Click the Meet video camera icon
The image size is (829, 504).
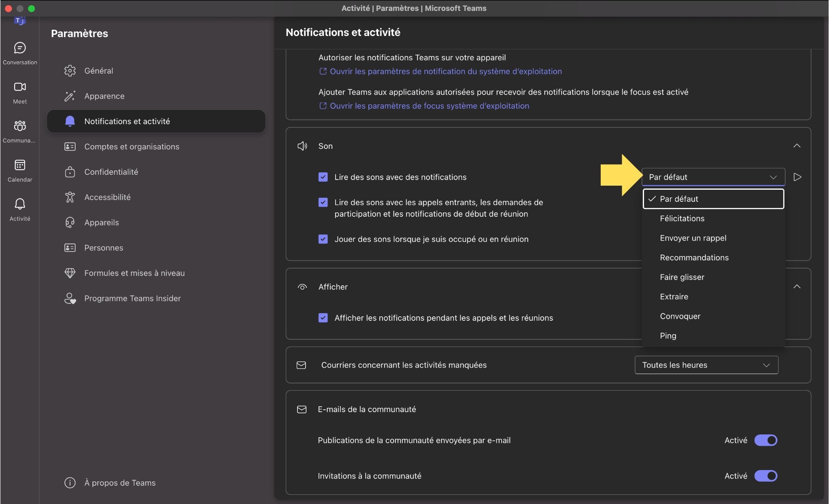pos(20,87)
